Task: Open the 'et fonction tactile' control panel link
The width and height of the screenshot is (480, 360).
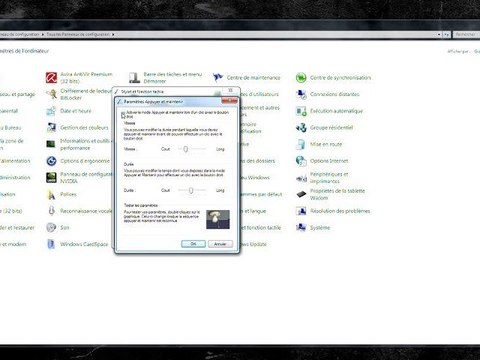Action: tap(261, 228)
